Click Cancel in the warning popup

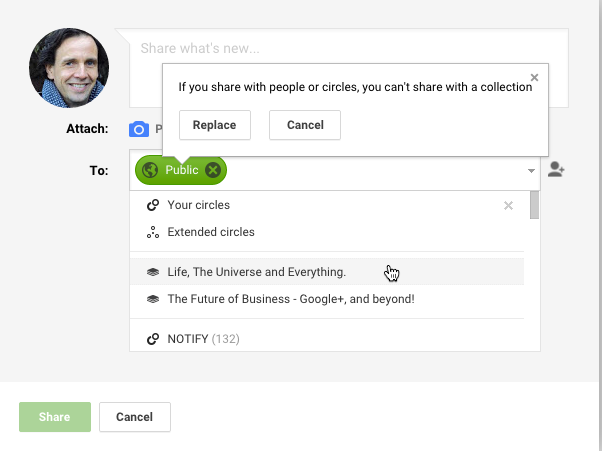tap(305, 125)
